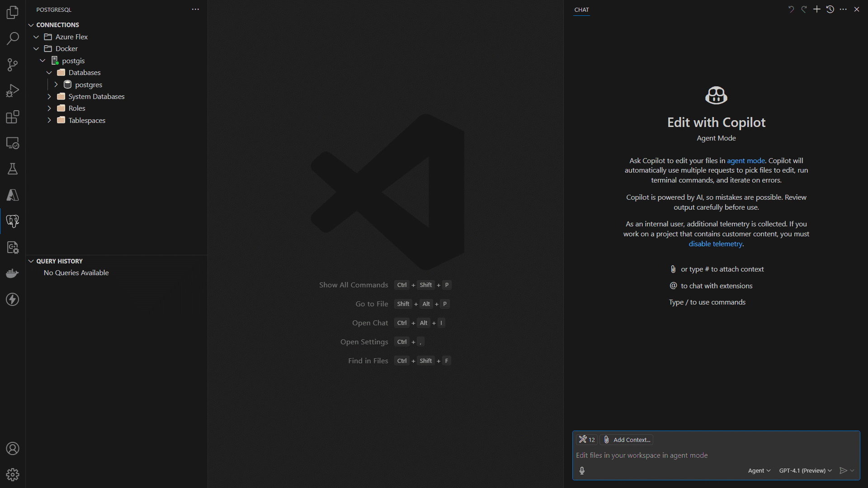Open chat history clock icon

pos(830,9)
